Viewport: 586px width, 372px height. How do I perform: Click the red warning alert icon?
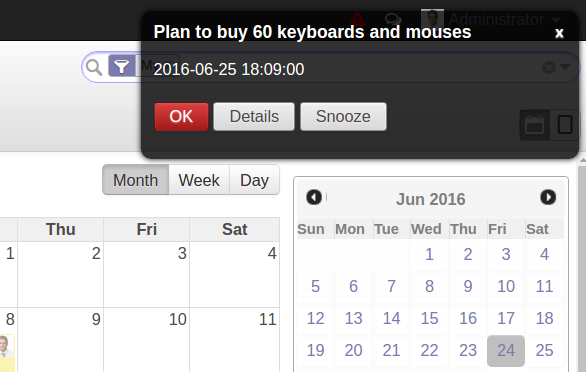point(357,18)
